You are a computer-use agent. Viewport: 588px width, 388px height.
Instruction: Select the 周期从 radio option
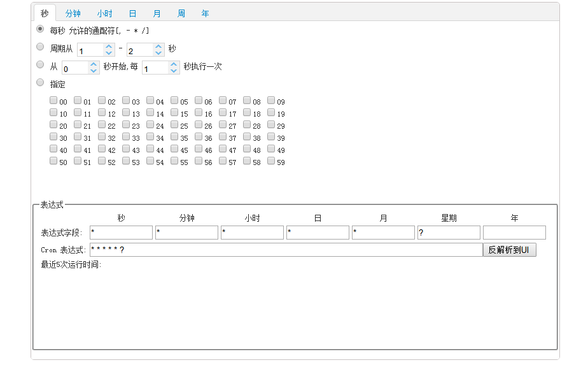(40, 47)
